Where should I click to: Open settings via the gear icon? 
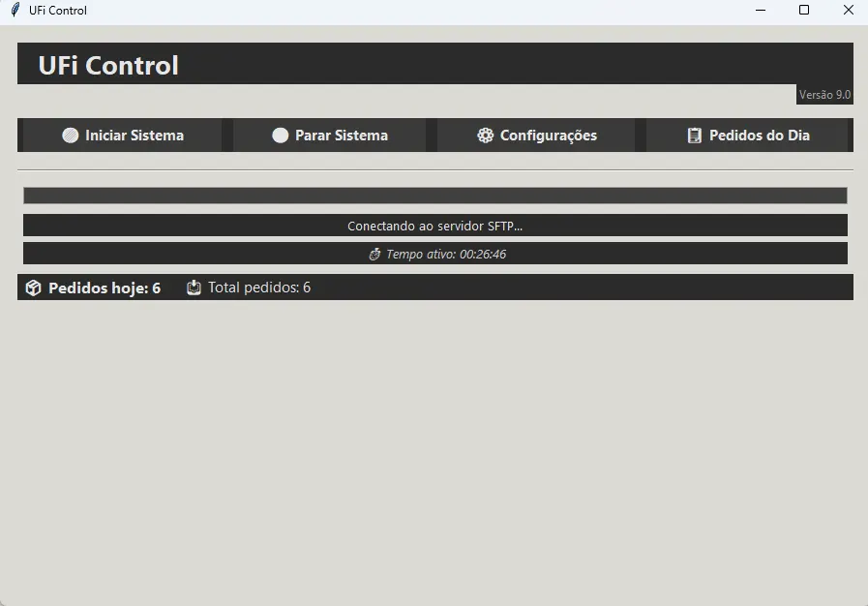[x=486, y=136]
